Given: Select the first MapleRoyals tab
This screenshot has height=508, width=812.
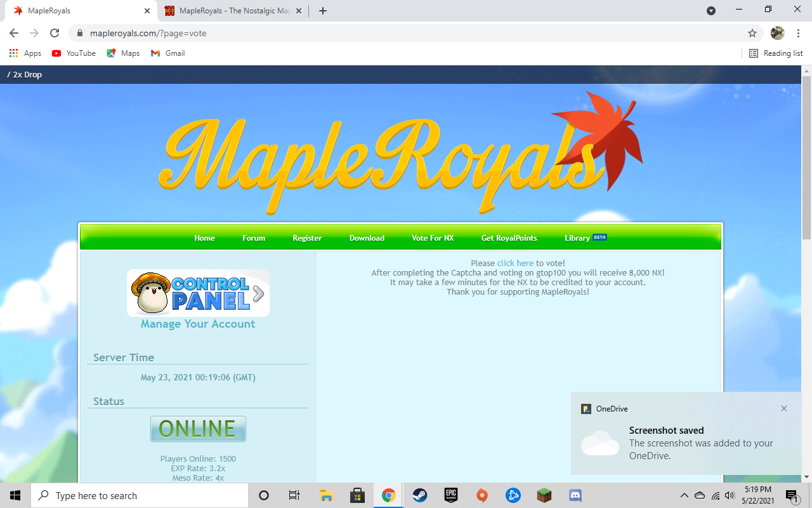Looking at the screenshot, I should [x=81, y=11].
